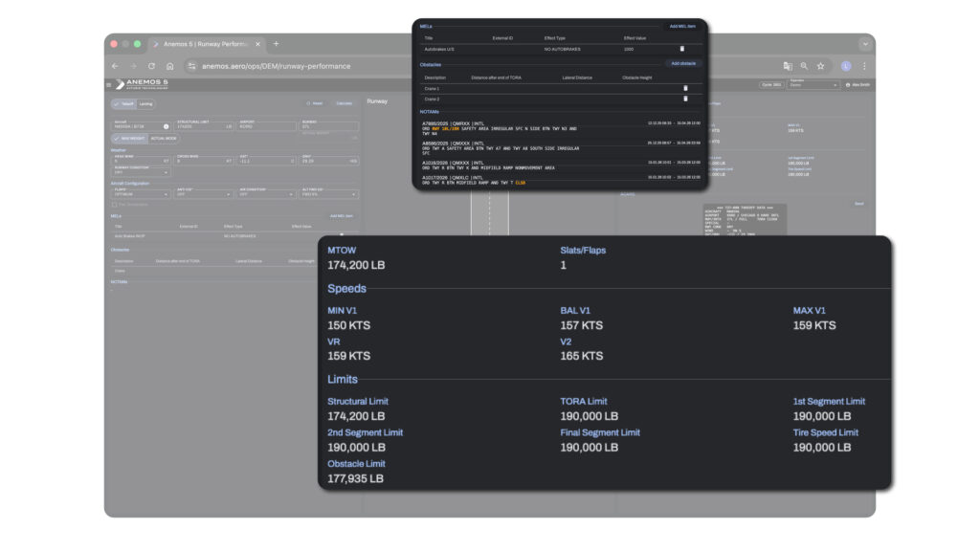Screen dimensions: 980x551
Task: Go to the browser home page icon
Action: click(169, 66)
